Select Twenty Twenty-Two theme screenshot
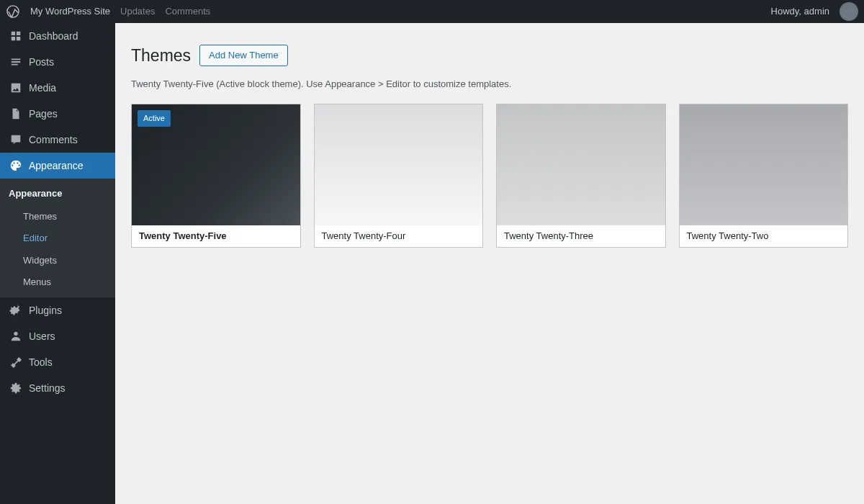The image size is (864, 504). point(763,165)
